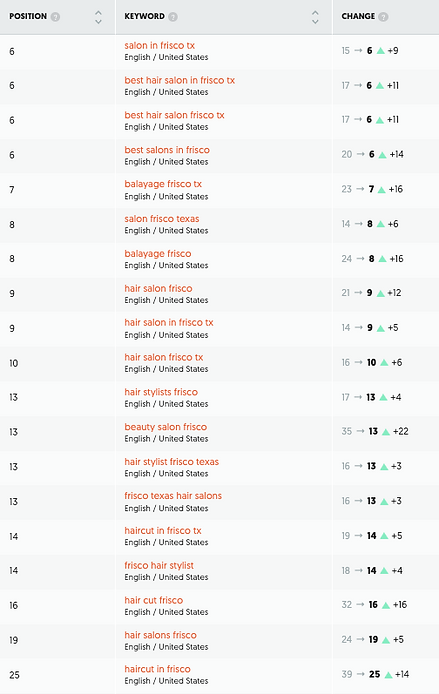Open the 'hair stylists frisco' keyword link
The image size is (439, 694).
pos(161,392)
